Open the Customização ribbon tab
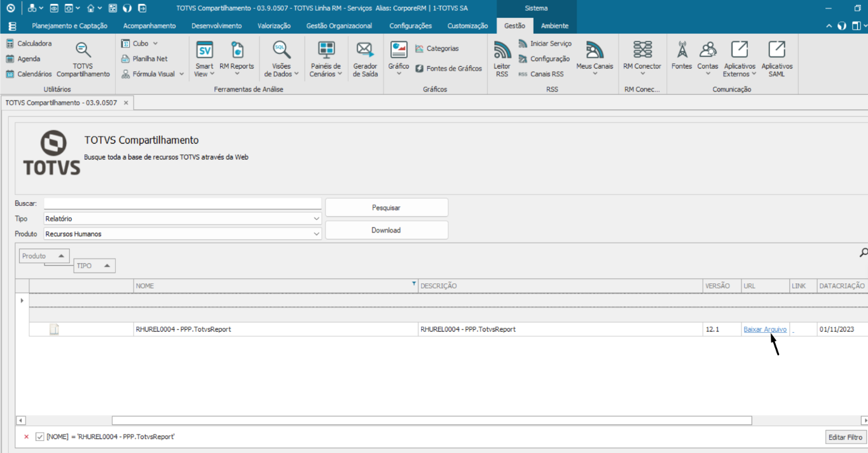Screen dimensions: 868x453 coord(467,26)
